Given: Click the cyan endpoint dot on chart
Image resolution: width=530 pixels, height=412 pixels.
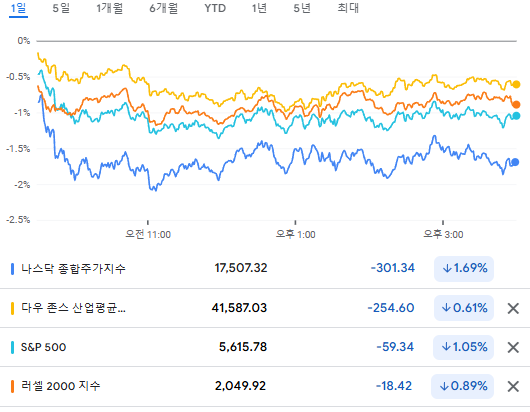Looking at the screenshot, I should point(516,116).
